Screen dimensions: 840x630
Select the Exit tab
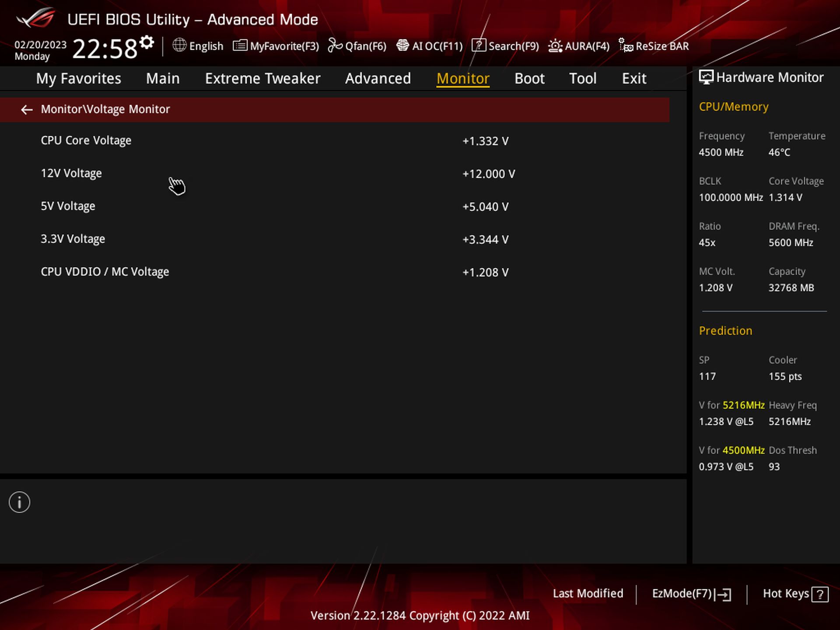[x=634, y=78]
